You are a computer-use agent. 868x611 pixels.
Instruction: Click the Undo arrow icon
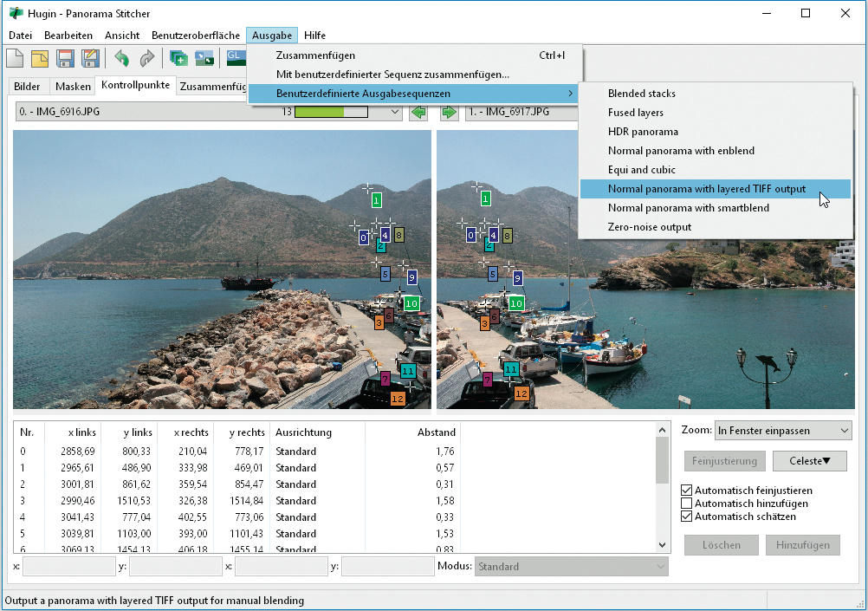point(122,58)
